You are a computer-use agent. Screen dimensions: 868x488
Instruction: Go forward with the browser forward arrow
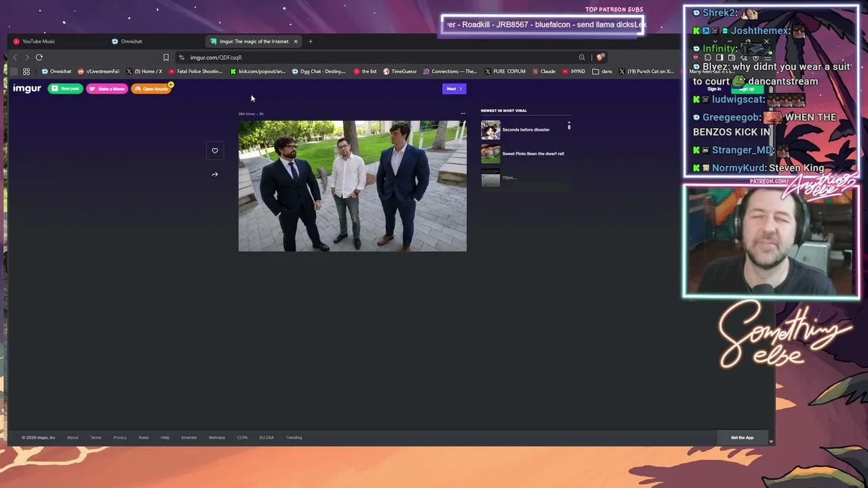click(x=26, y=58)
